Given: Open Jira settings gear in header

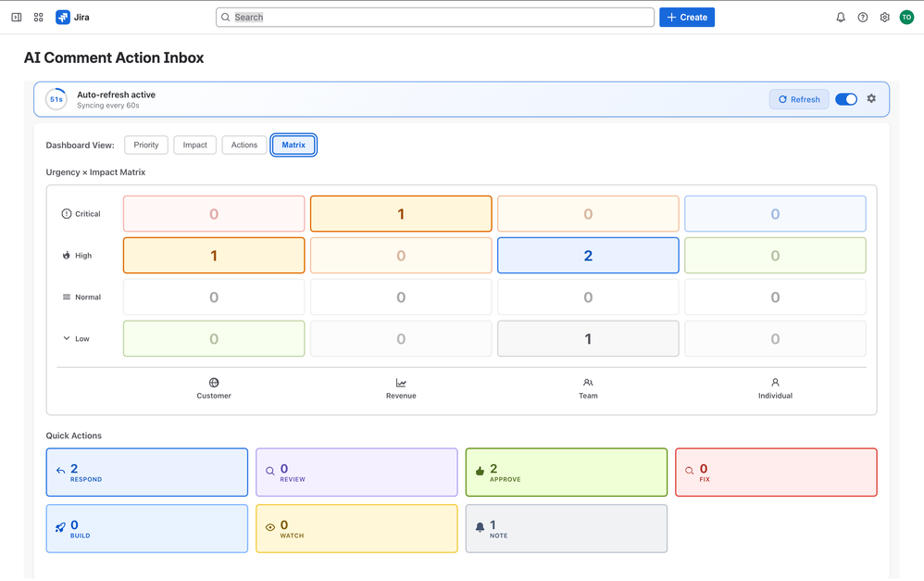Looking at the screenshot, I should (884, 17).
